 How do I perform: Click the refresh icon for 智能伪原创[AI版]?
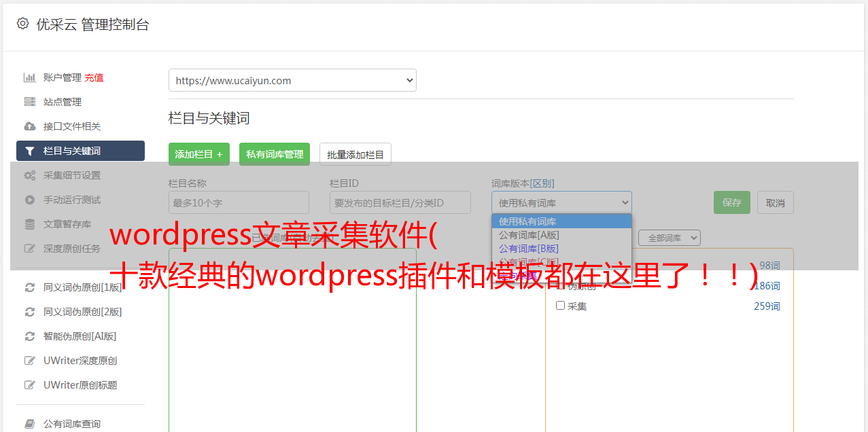[30, 336]
